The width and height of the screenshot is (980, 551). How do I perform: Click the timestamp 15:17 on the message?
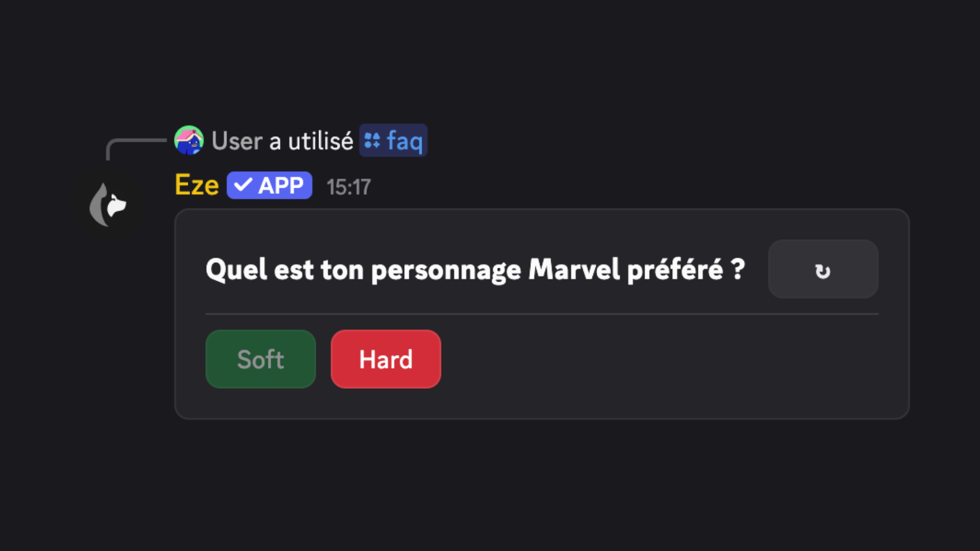pyautogui.click(x=348, y=187)
